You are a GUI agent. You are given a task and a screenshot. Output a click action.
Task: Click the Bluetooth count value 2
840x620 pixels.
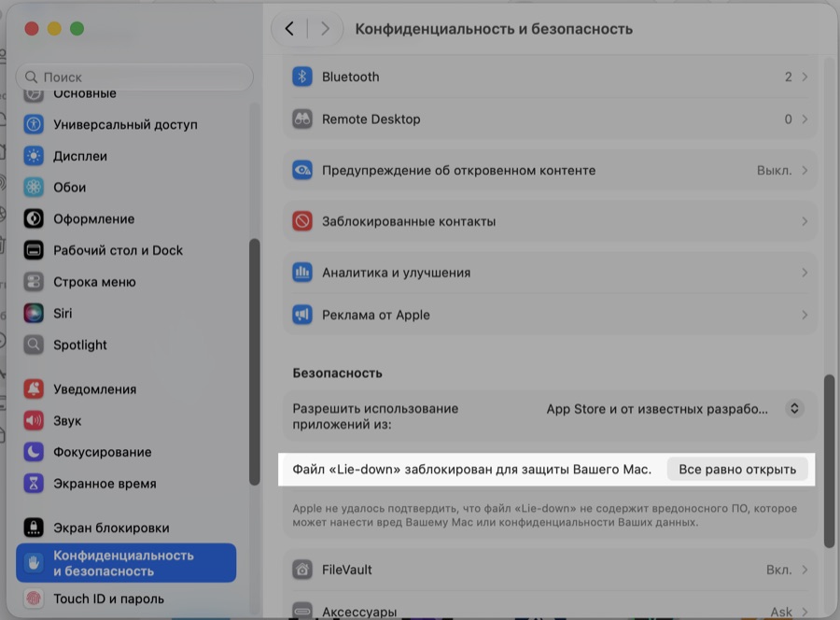coord(788,77)
